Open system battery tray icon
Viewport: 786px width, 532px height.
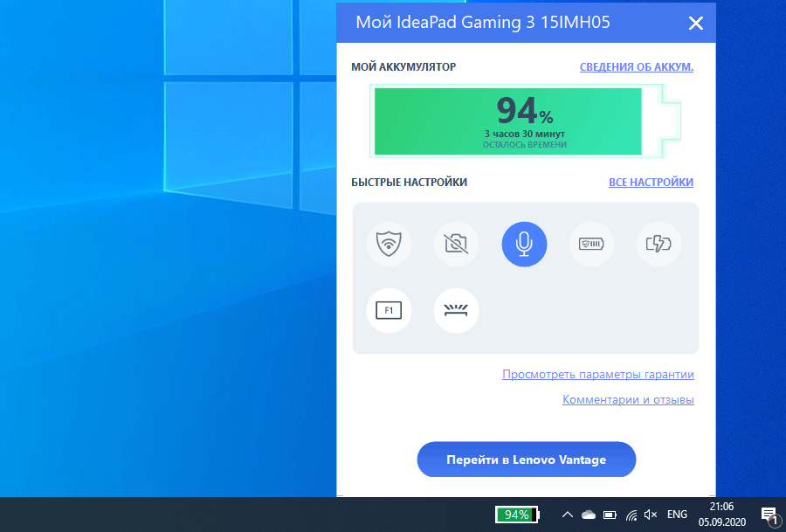tap(610, 515)
